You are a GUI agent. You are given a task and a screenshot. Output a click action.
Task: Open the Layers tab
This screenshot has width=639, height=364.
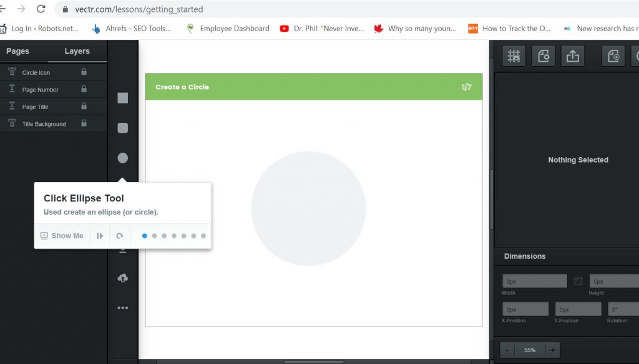tap(76, 51)
